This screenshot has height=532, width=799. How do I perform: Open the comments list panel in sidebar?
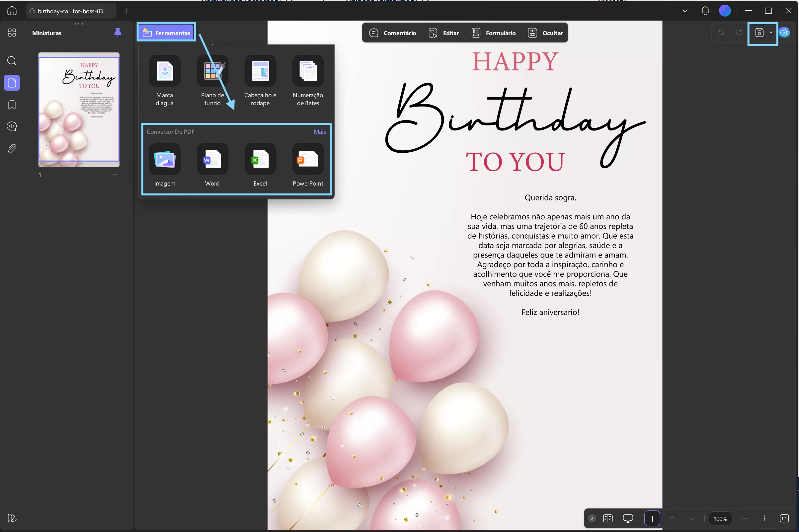coord(12,126)
